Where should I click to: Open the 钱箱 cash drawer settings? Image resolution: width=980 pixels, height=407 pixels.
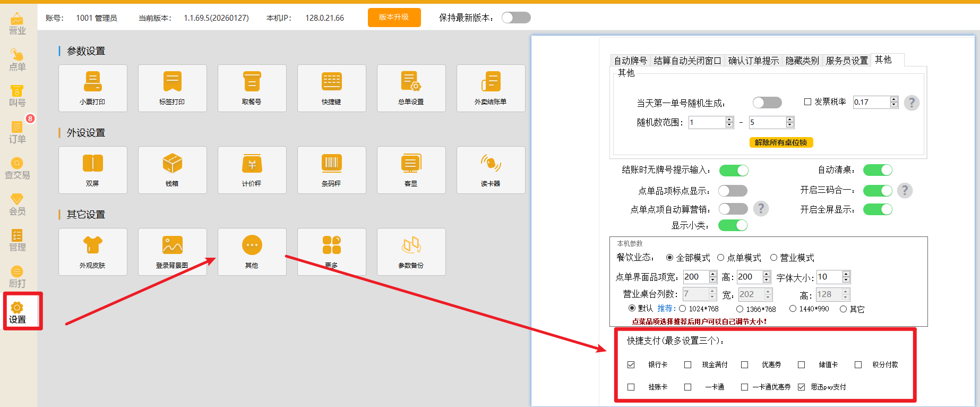click(x=172, y=169)
